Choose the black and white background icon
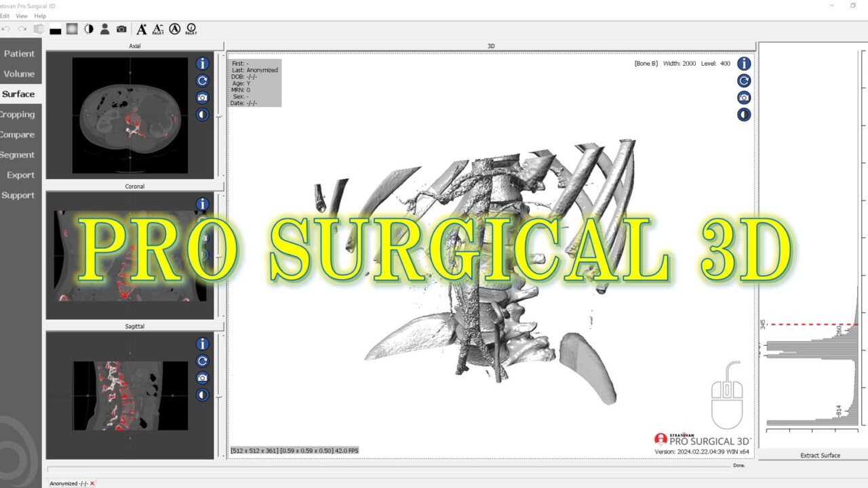Viewport: 868px width, 488px height. [56, 29]
